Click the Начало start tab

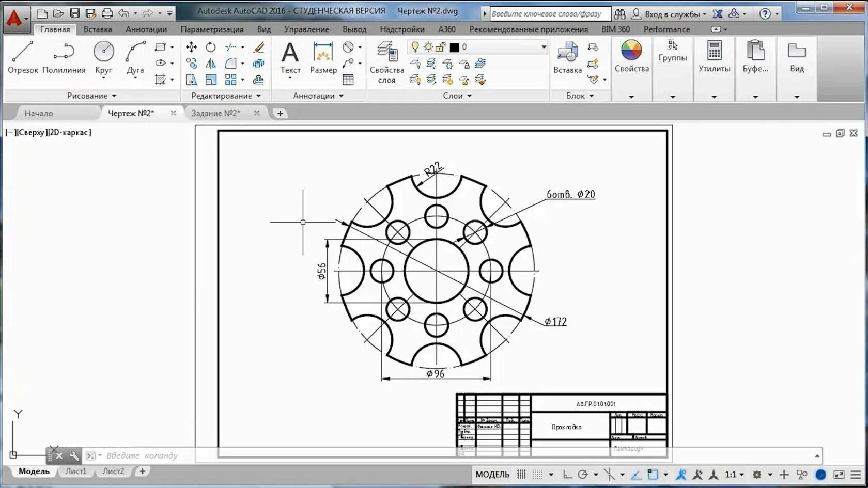coord(39,113)
